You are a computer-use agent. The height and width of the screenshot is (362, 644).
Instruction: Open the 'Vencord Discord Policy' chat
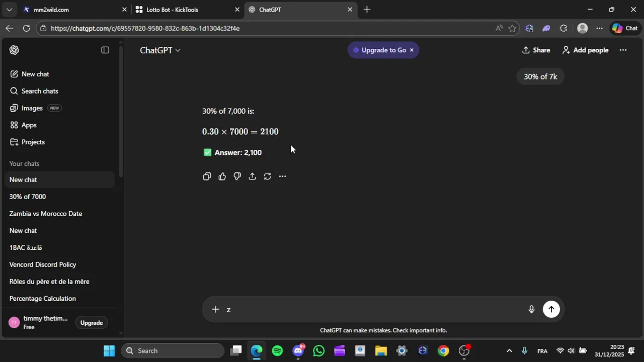click(x=60, y=264)
